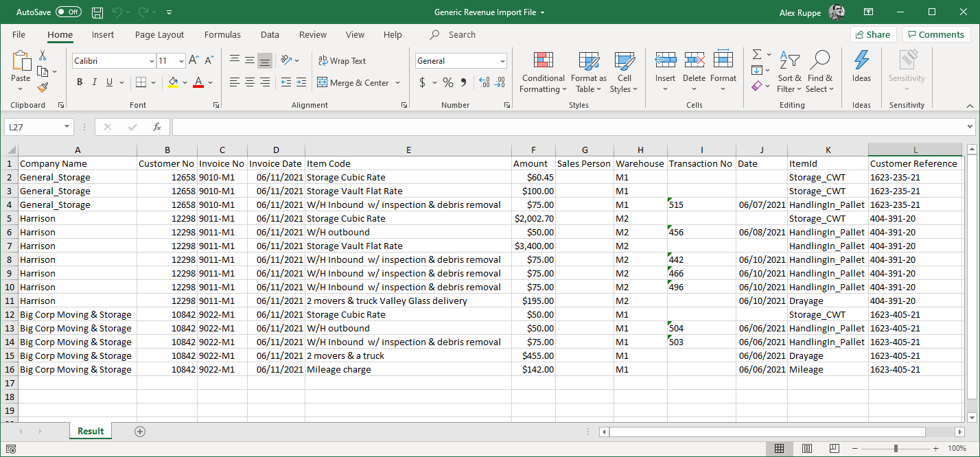This screenshot has width=980, height=457.
Task: Open the Formulas ribbon tab
Action: pyautogui.click(x=222, y=35)
